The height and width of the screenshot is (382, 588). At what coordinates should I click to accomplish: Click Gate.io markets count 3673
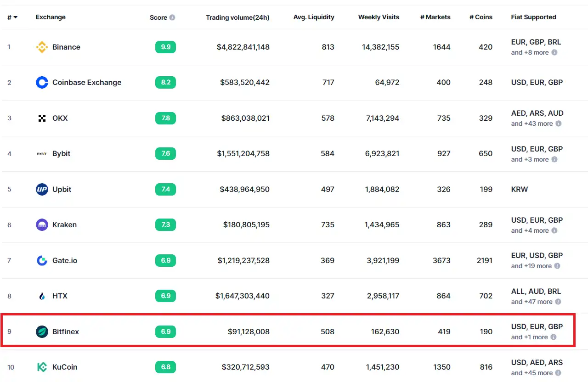click(x=441, y=260)
